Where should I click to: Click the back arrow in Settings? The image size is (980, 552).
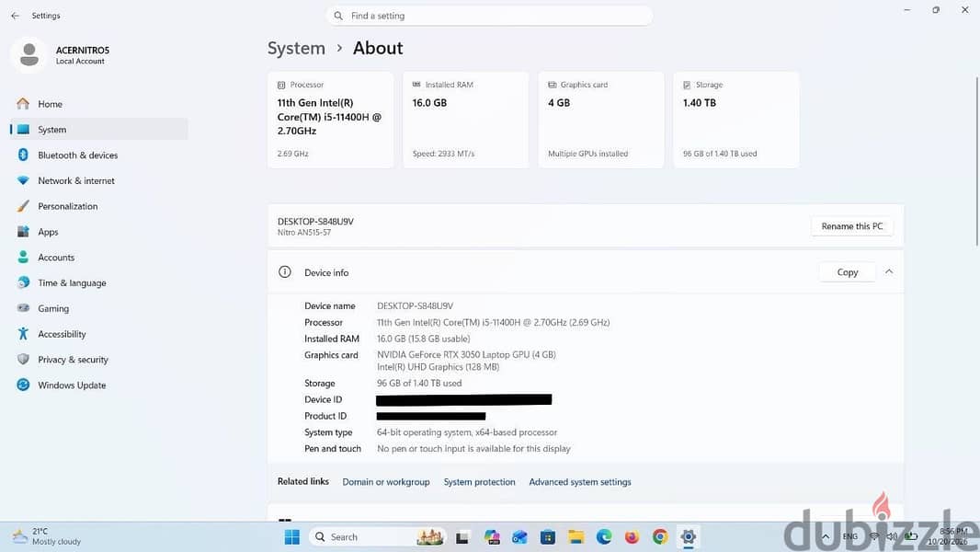point(15,16)
